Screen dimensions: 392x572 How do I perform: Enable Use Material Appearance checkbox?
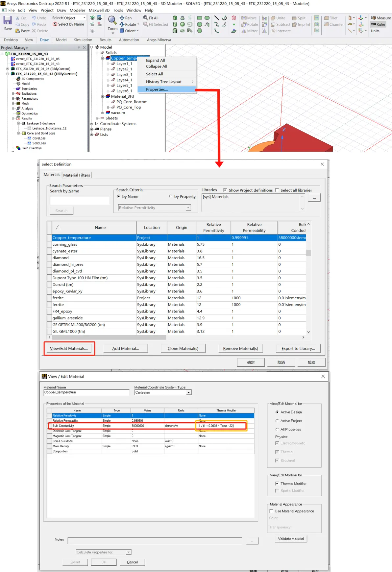pos(271,511)
